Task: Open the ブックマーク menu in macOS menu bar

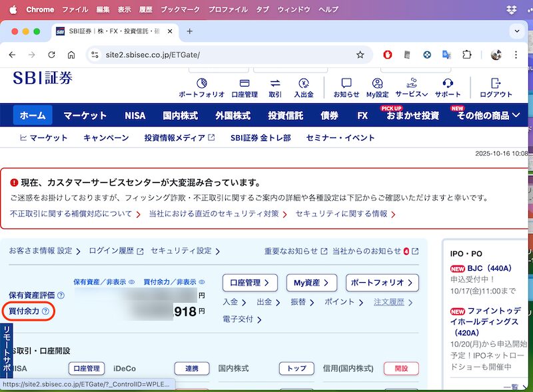Action: (179, 10)
